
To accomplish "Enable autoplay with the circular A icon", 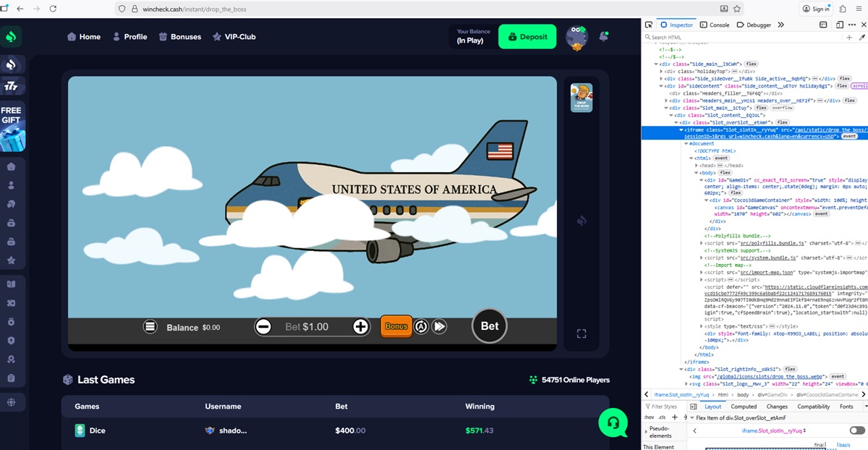I will [421, 326].
